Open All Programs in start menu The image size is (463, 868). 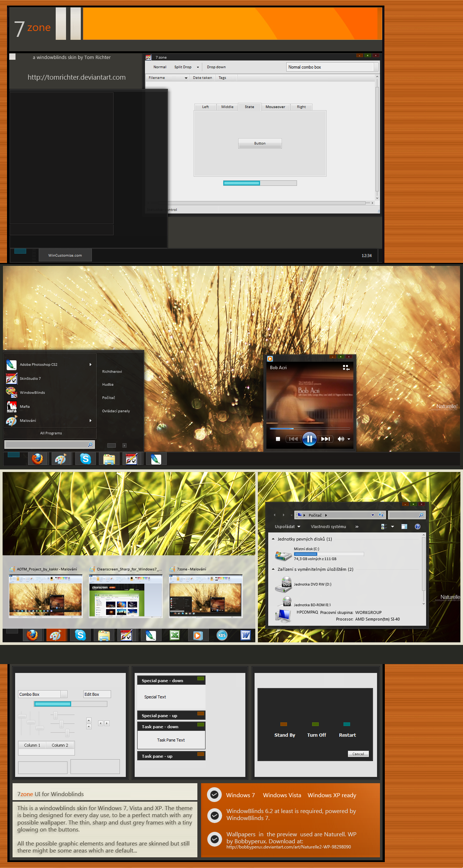coord(51,433)
